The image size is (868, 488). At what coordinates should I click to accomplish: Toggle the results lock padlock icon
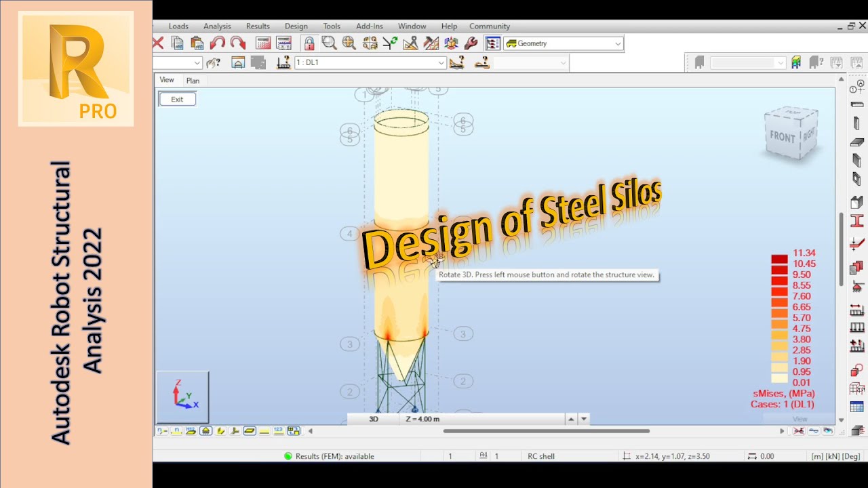pyautogui.click(x=309, y=43)
